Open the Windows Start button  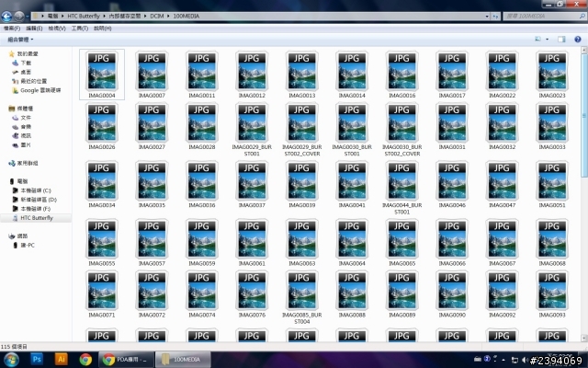(x=10, y=360)
